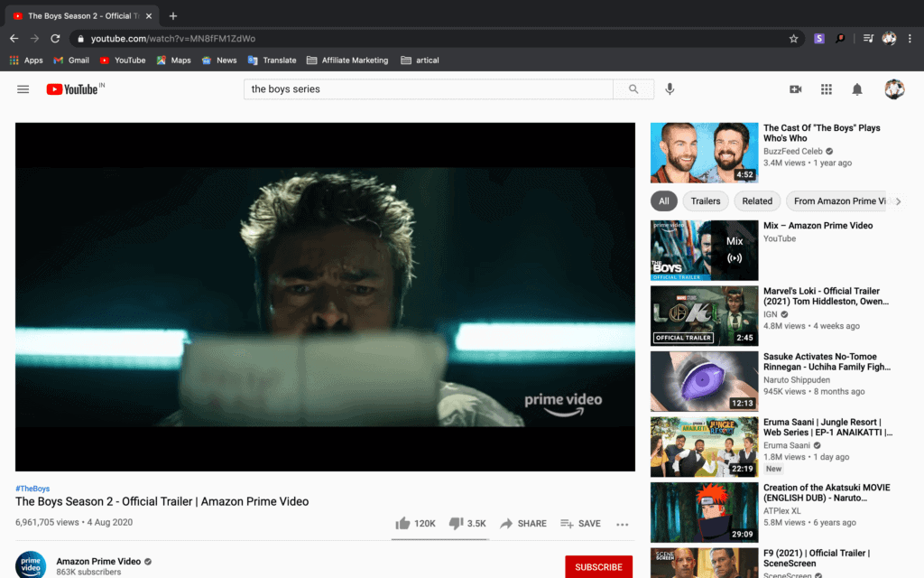Open Amazon Prime Video channel avatar

[x=31, y=564]
